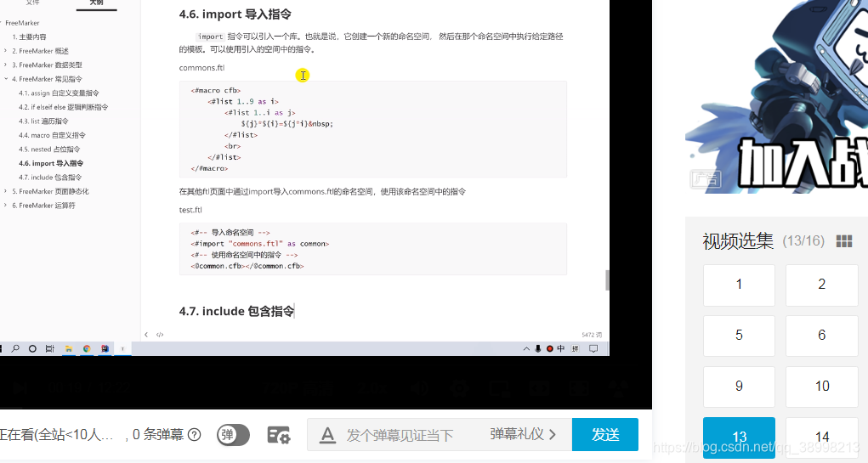The height and width of the screenshot is (463, 868).
Task: Play episode 9 in 视频选集
Action: pos(739,387)
